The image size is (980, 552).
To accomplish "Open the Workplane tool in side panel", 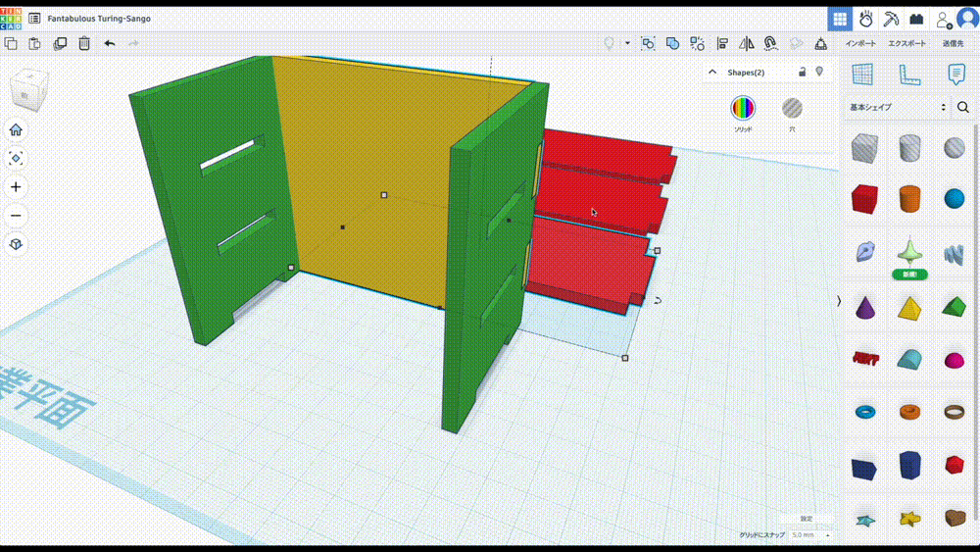I will (x=862, y=75).
